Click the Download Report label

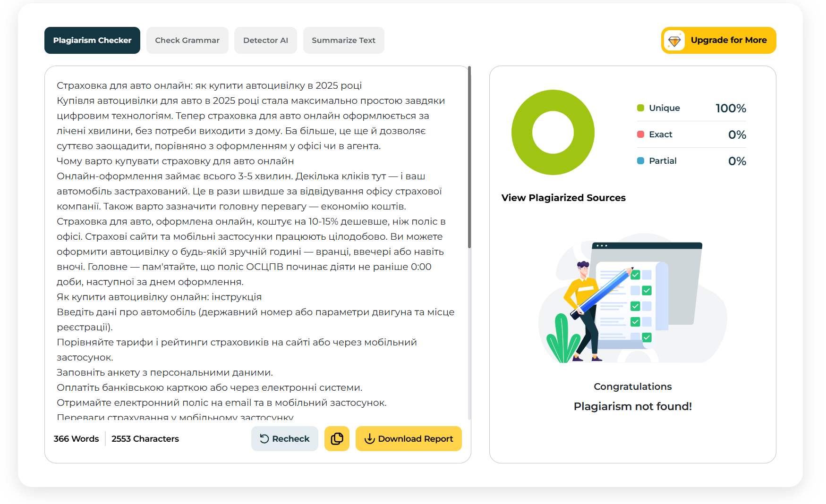tap(416, 439)
